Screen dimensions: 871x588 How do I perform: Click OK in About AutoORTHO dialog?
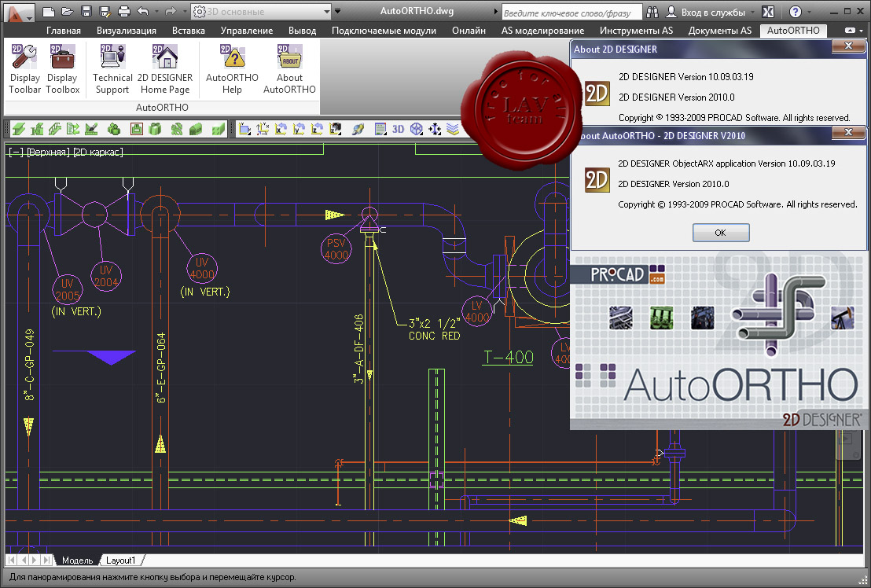point(721,233)
